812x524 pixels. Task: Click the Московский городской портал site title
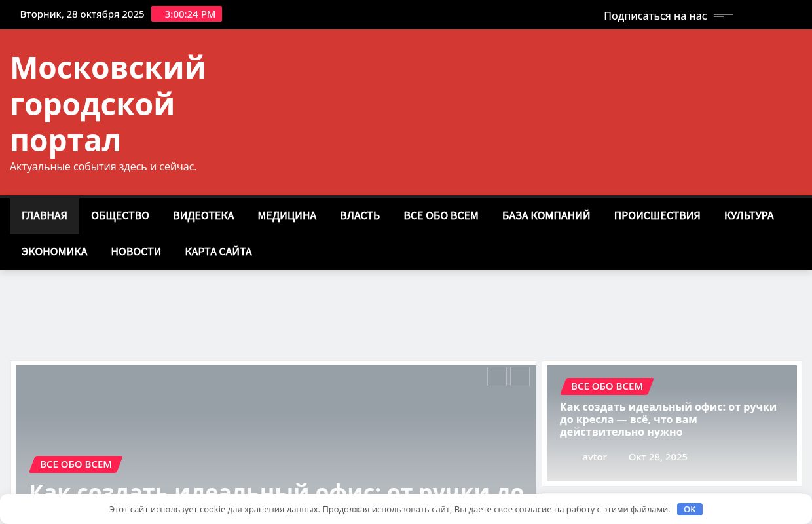pyautogui.click(x=108, y=104)
